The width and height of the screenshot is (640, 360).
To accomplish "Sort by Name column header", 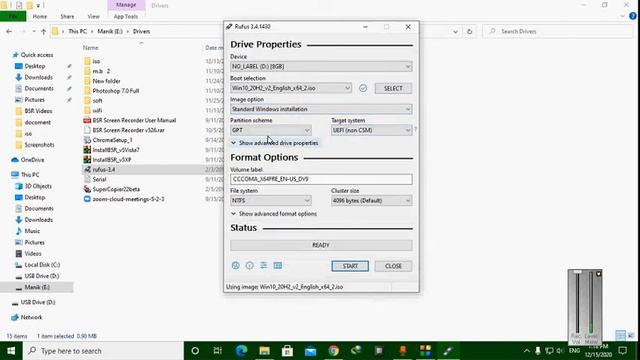I will [x=91, y=48].
